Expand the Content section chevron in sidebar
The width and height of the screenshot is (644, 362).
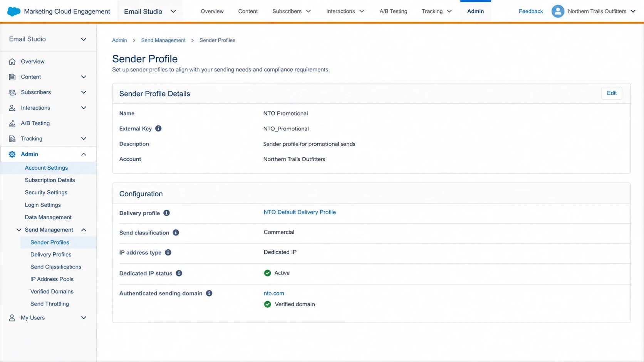[84, 77]
